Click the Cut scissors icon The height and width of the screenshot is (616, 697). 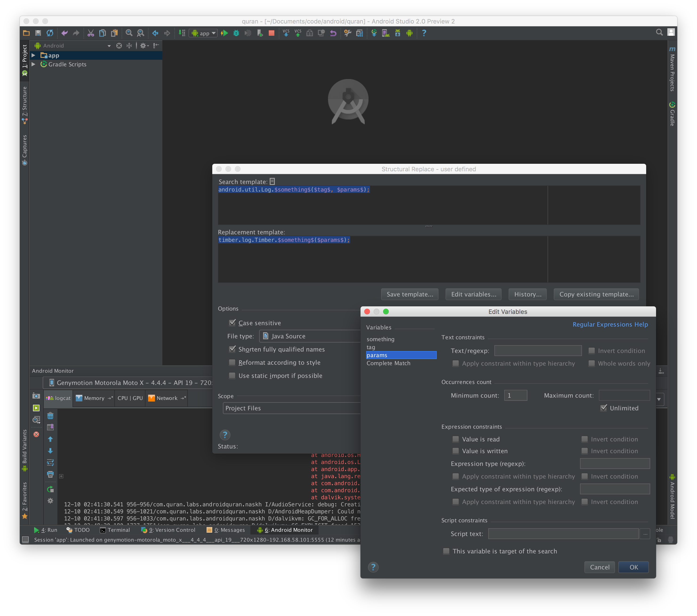91,33
